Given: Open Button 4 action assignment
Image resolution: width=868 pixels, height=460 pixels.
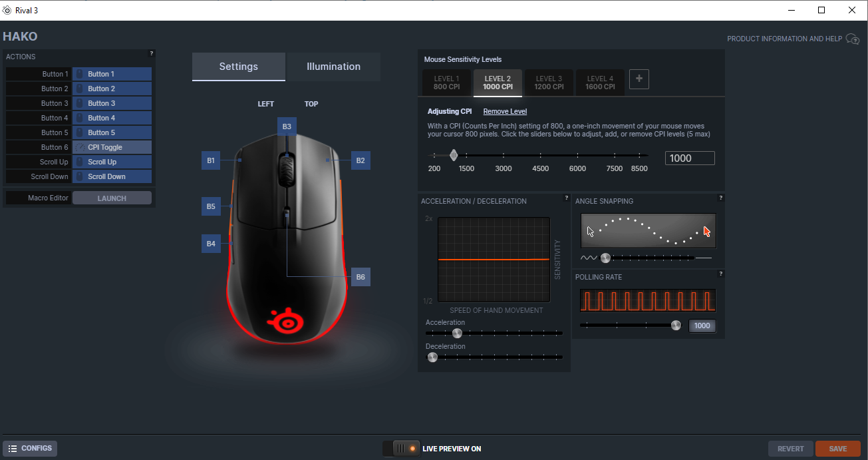Looking at the screenshot, I should tap(112, 118).
